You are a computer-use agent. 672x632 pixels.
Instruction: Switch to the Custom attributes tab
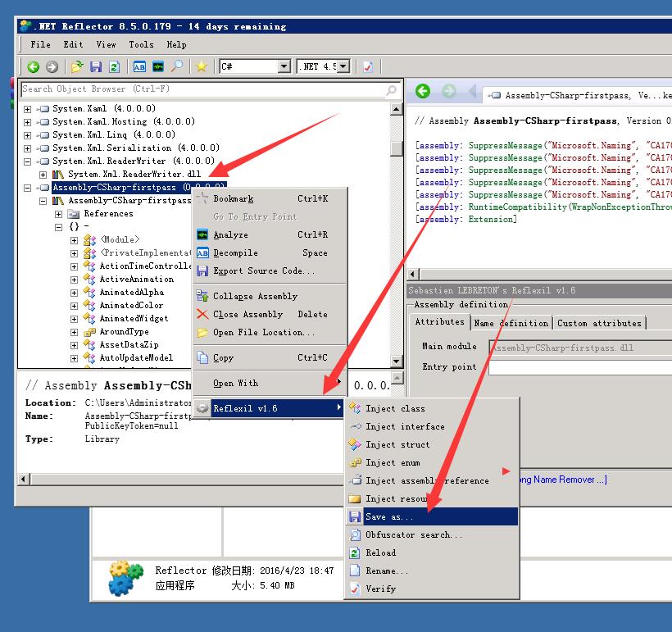point(599,323)
